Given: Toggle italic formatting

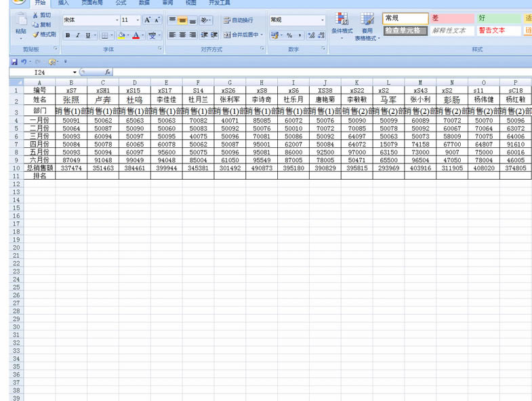Looking at the screenshot, I should [x=78, y=35].
